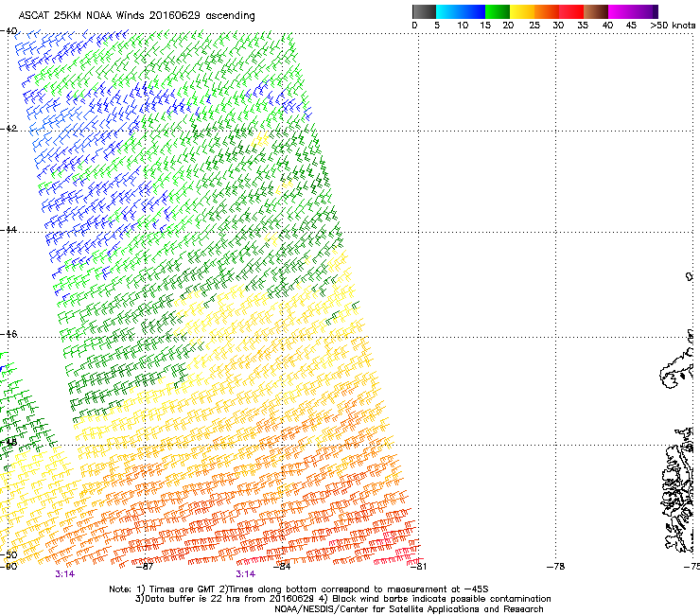Select the green 15-20 knots legend swatch
Screen dimensions: 700x615
click(x=498, y=11)
